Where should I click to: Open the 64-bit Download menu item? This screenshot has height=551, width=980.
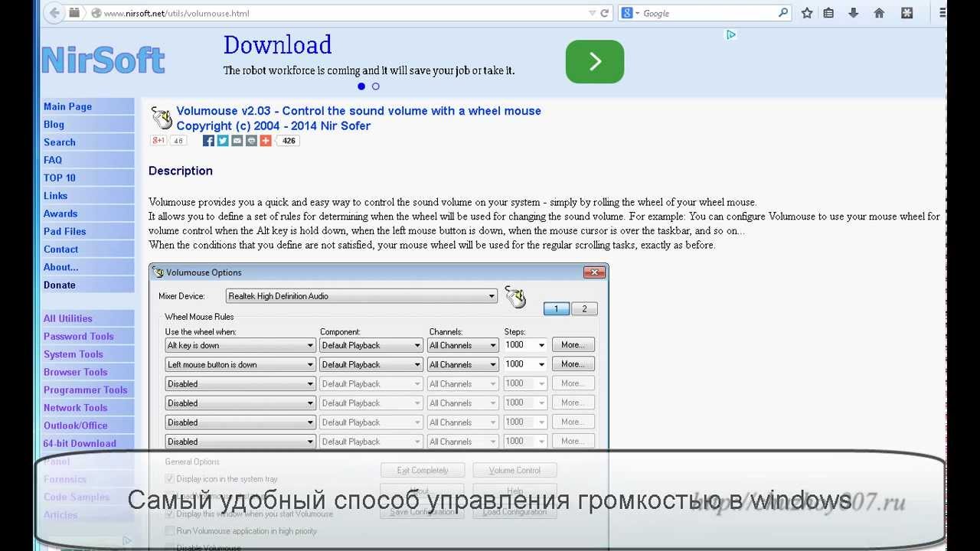(80, 443)
